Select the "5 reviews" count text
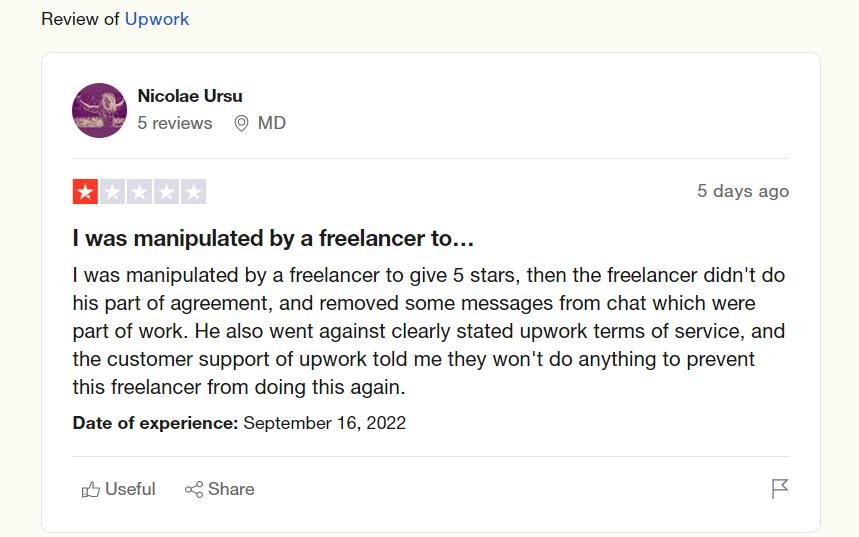The height and width of the screenshot is (537, 859). coord(175,123)
